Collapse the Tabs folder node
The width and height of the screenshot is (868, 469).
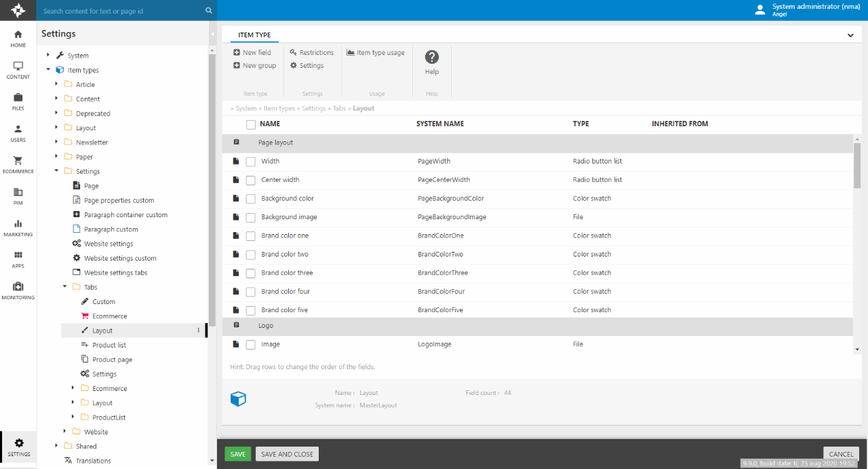[x=66, y=287]
